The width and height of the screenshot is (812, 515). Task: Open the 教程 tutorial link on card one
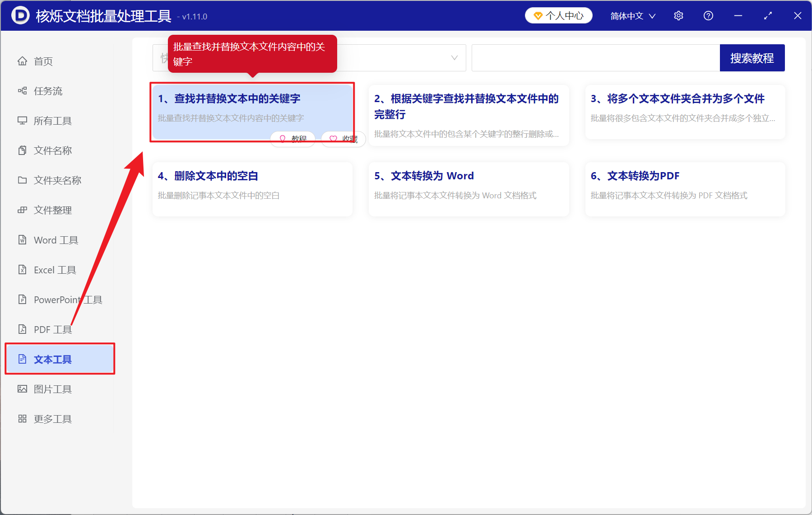tap(292, 139)
